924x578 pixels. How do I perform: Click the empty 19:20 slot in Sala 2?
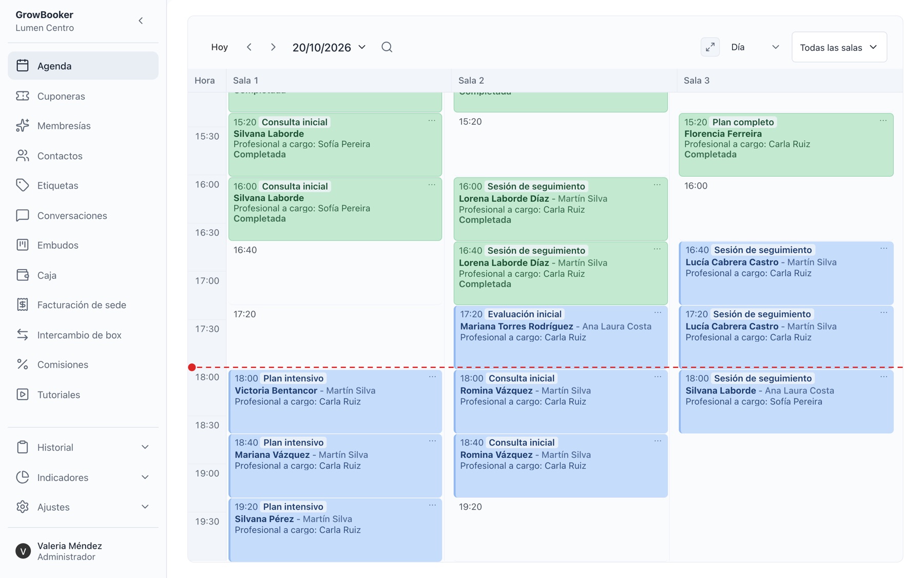(x=561, y=530)
